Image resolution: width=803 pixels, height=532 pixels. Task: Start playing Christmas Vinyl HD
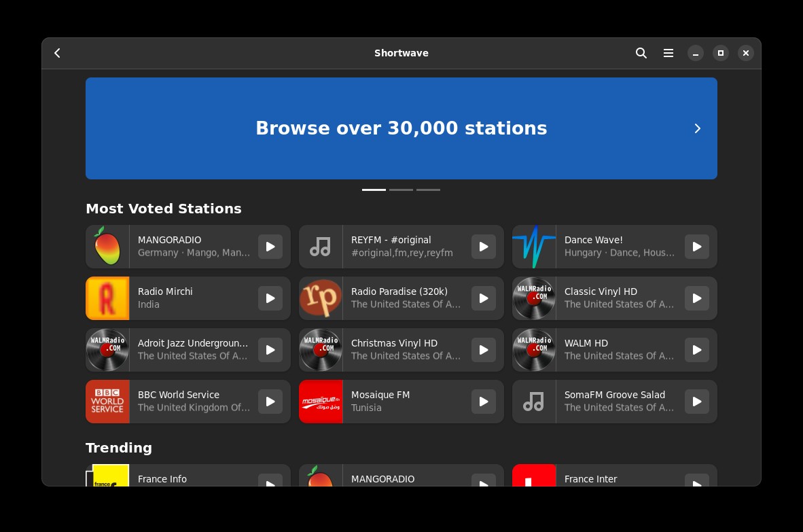tap(484, 350)
